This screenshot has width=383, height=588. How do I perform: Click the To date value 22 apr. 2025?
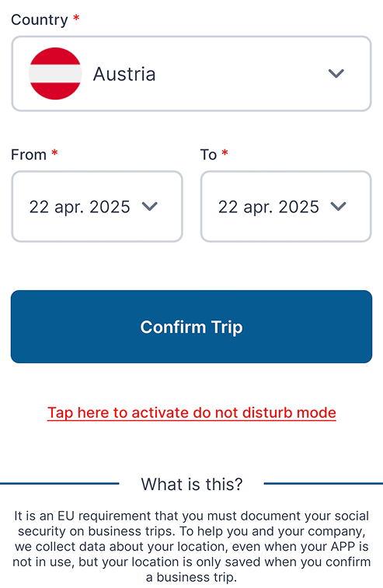point(269,207)
